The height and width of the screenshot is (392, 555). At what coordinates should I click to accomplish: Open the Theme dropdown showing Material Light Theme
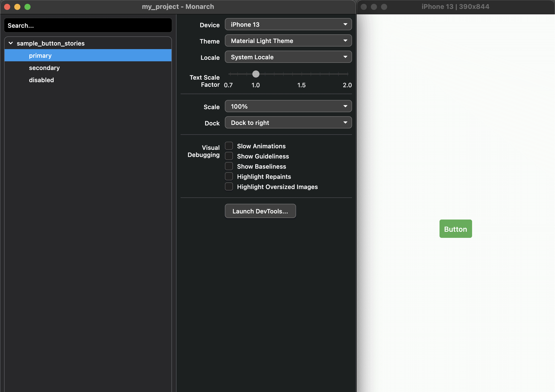click(x=288, y=40)
